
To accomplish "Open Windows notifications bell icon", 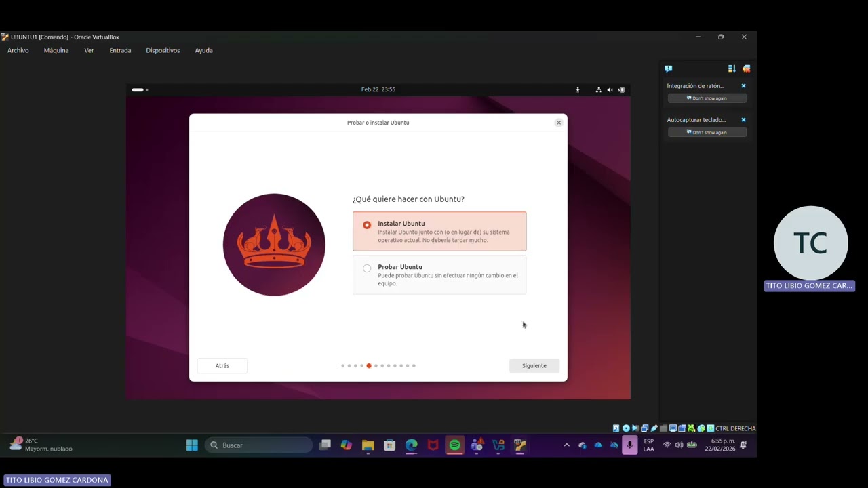I will [x=743, y=445].
